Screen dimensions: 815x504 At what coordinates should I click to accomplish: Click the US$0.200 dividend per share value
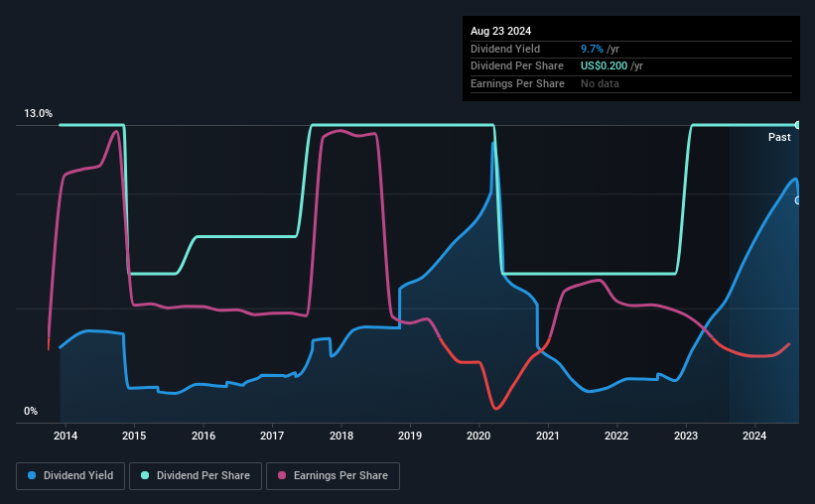(x=604, y=66)
